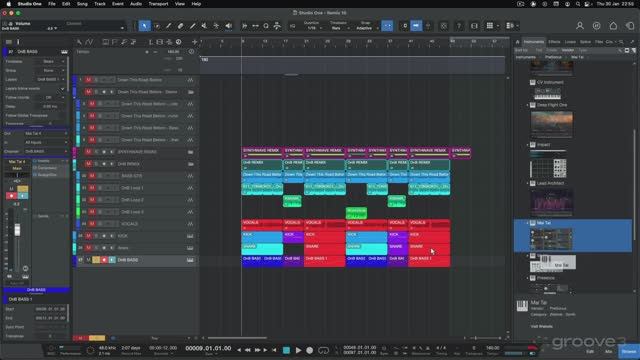Toggle record arm on DnB BASS track
This screenshot has width=640, height=360.
point(104,260)
